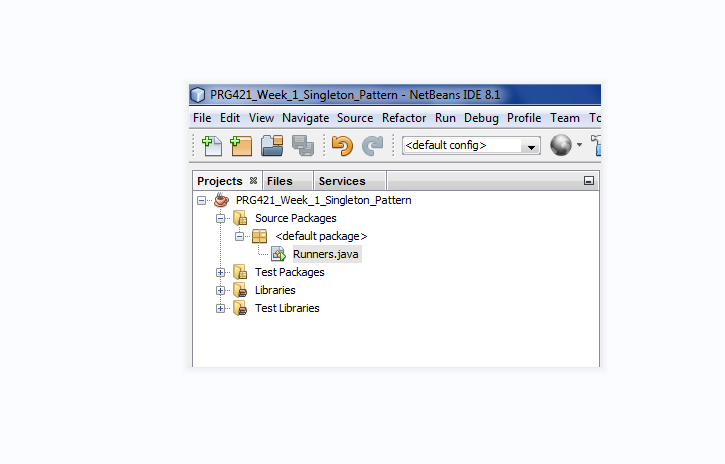Open the arrow beside the globe icon
The image size is (725, 464).
click(x=579, y=145)
